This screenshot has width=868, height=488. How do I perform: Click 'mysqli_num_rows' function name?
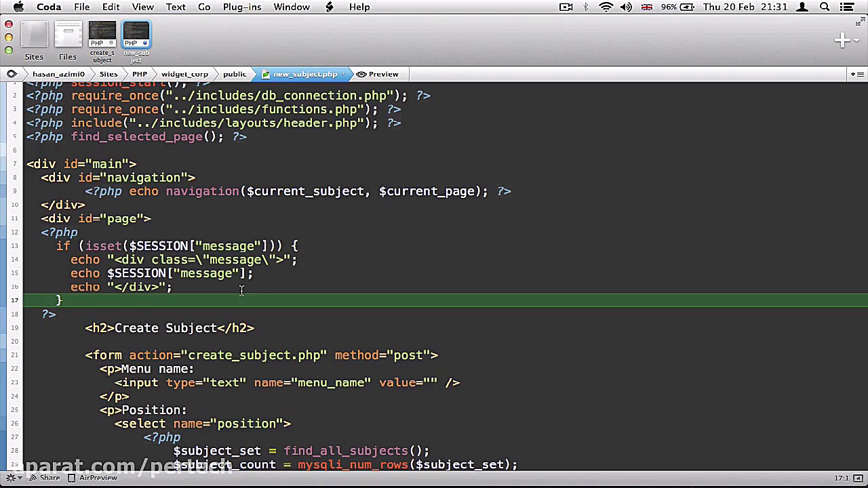[x=353, y=465]
